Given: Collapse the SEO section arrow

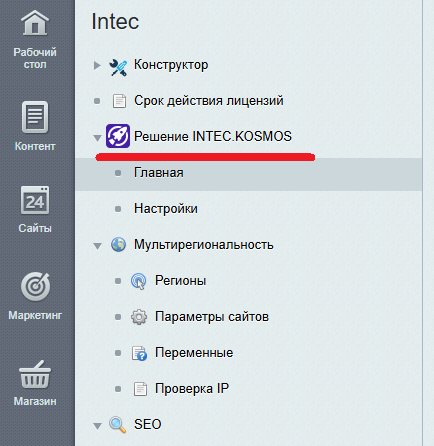Looking at the screenshot, I should tap(97, 426).
